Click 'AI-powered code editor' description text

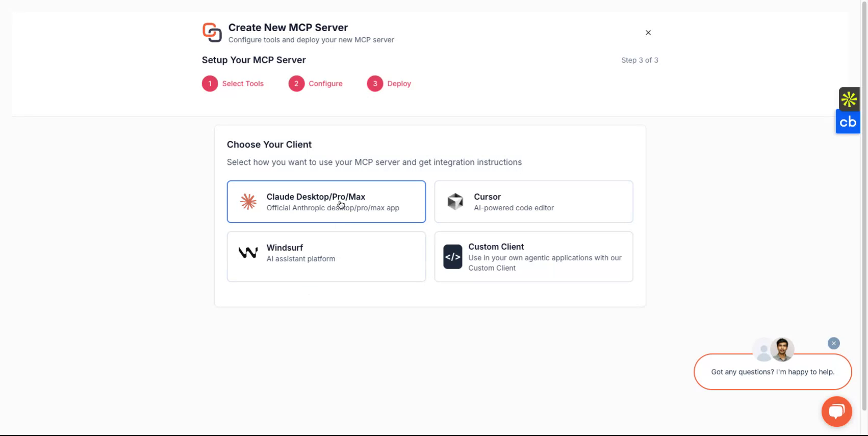point(514,208)
